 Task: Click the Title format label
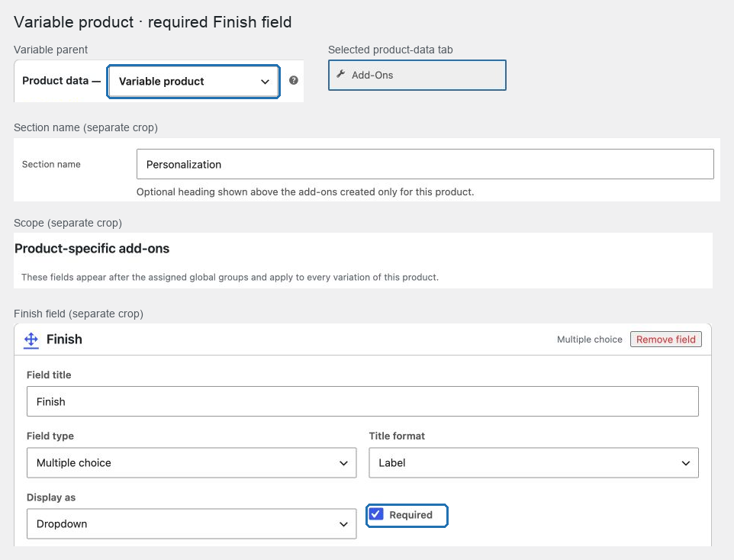397,436
